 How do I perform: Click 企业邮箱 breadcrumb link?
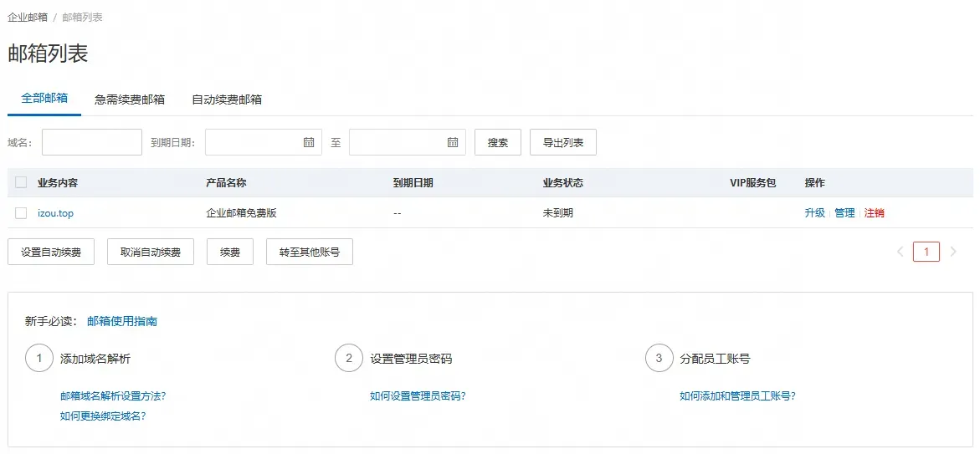pos(28,18)
